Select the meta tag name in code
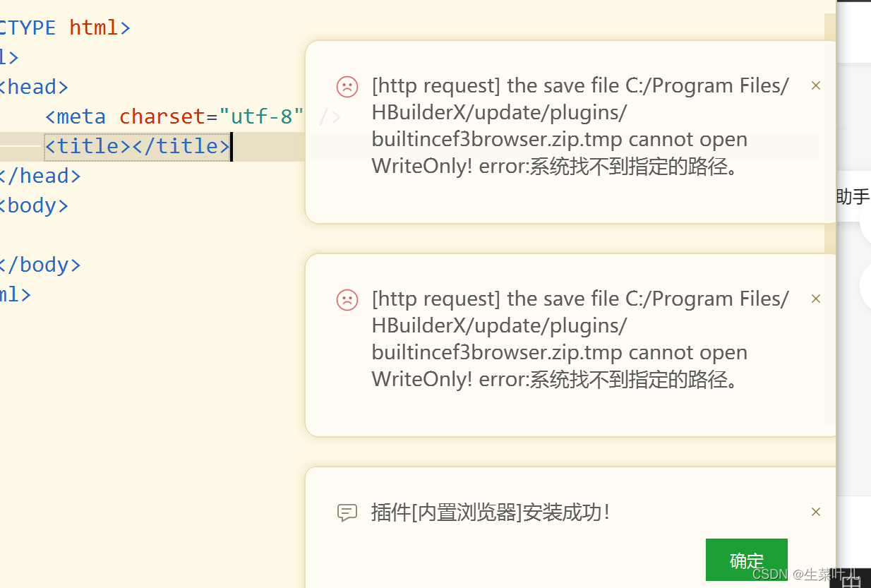Screen dimensions: 871x588 coord(81,116)
